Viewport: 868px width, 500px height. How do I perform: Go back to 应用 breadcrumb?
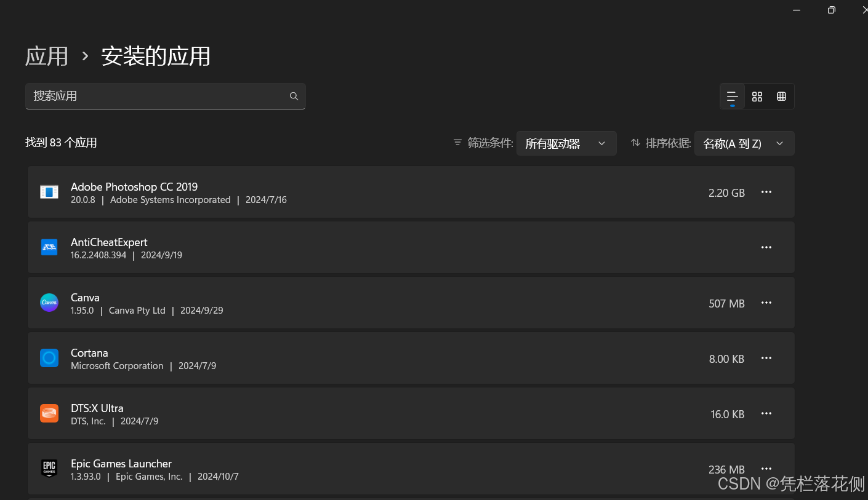tap(47, 56)
